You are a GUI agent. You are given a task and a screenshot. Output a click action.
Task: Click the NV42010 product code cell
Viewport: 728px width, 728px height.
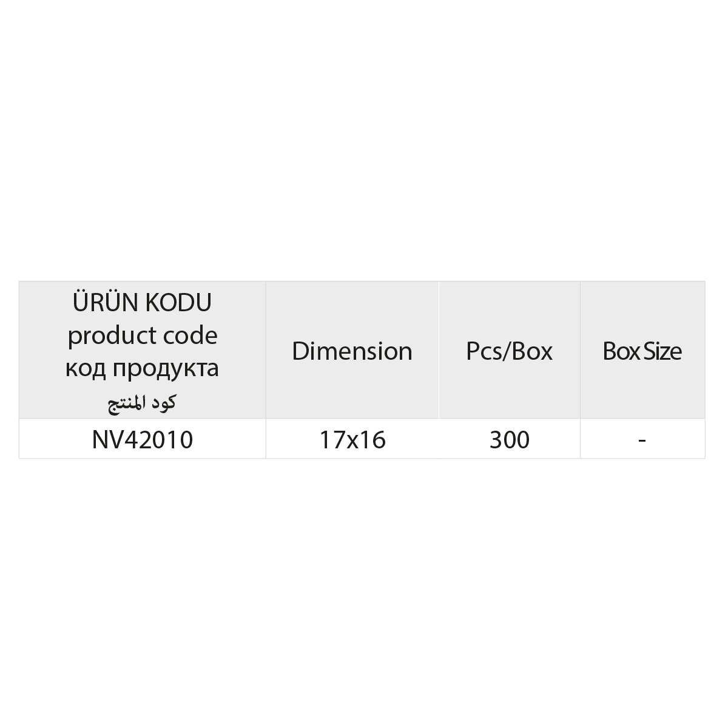coord(143,440)
